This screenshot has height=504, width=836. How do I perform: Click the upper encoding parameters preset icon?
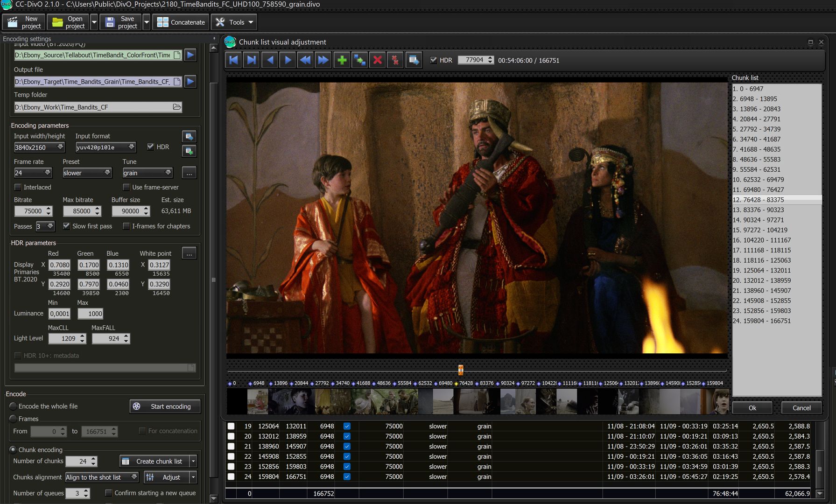[x=189, y=136]
